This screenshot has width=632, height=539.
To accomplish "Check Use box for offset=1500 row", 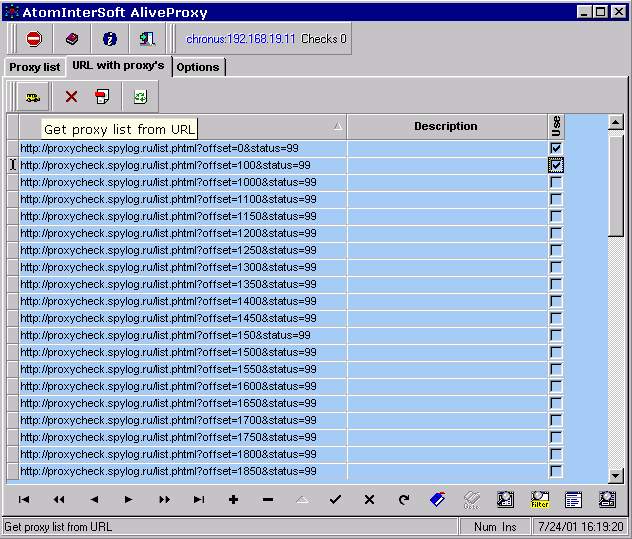I will 556,352.
